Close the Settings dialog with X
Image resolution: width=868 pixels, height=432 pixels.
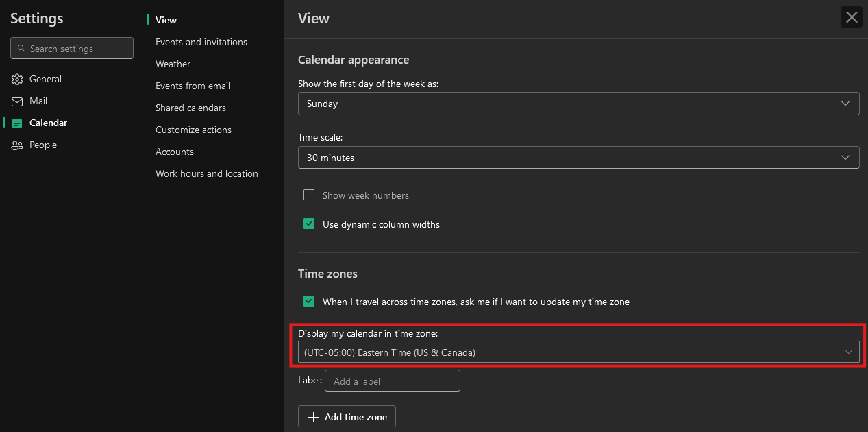pos(852,18)
